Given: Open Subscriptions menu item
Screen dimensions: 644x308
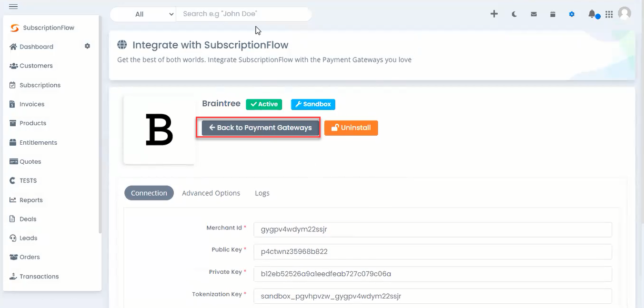Looking at the screenshot, I should [40, 85].
